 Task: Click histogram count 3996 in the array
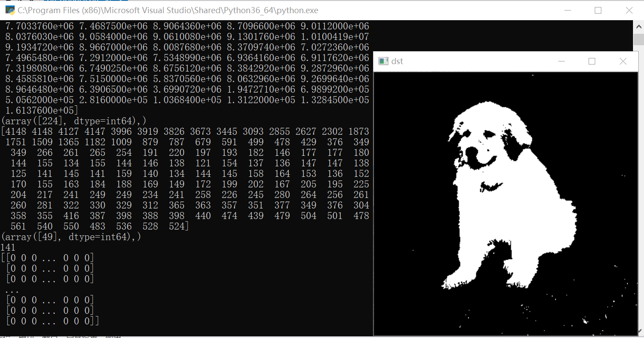(121, 131)
